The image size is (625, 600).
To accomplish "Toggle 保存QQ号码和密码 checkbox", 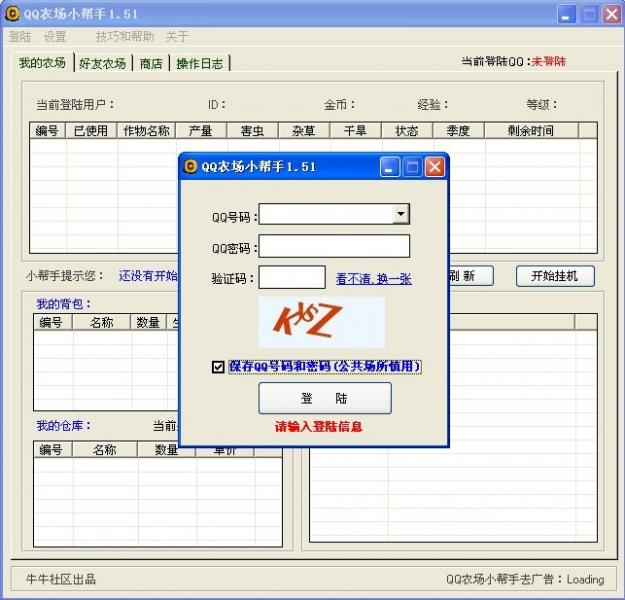I will [x=218, y=366].
